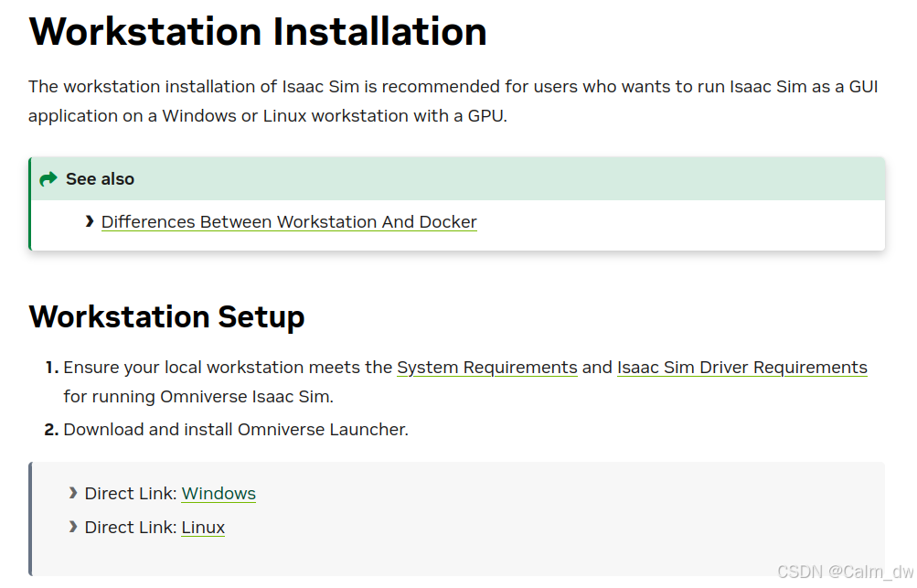Screen dimensions: 917x588
Task: Open the System Requirements link
Action: click(487, 368)
